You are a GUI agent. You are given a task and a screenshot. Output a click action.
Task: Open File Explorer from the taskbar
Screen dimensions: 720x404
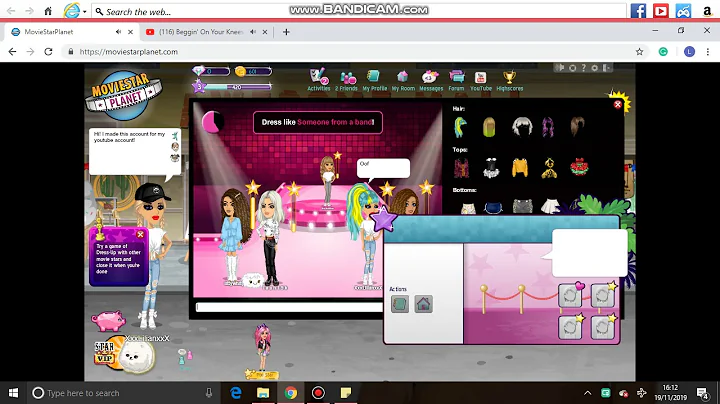click(263, 393)
